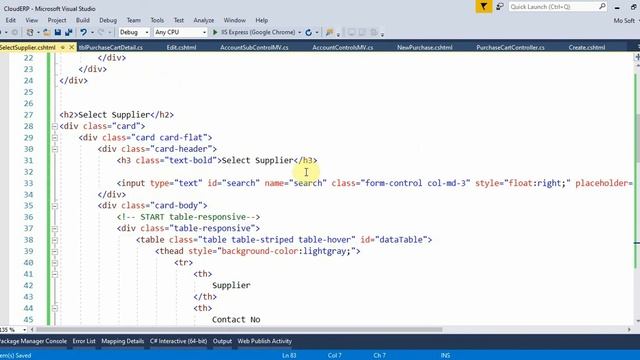The width and height of the screenshot is (640, 360).
Task: Switch to PurchaseCartController.cs tab
Action: [510, 47]
